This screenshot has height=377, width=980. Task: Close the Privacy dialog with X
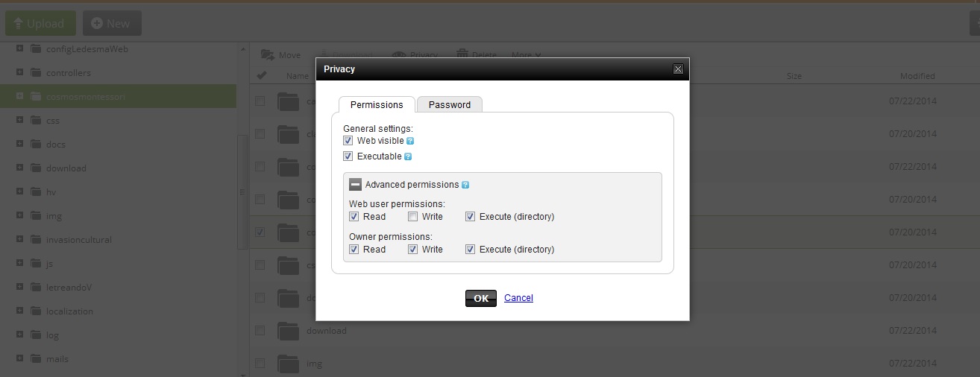coord(678,69)
